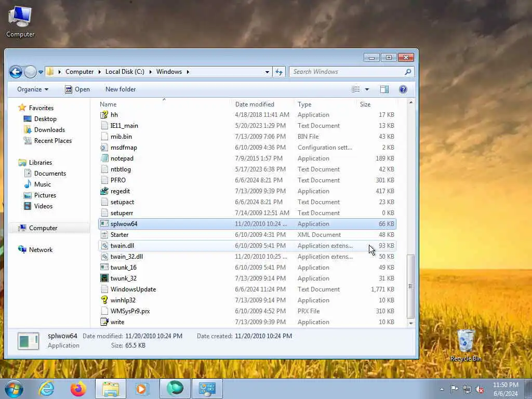Open address bar previous locations dropdown
This screenshot has width=532, height=399.
pos(267,72)
